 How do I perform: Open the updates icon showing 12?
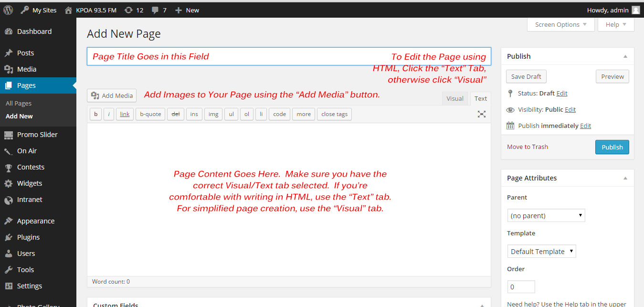click(x=128, y=10)
